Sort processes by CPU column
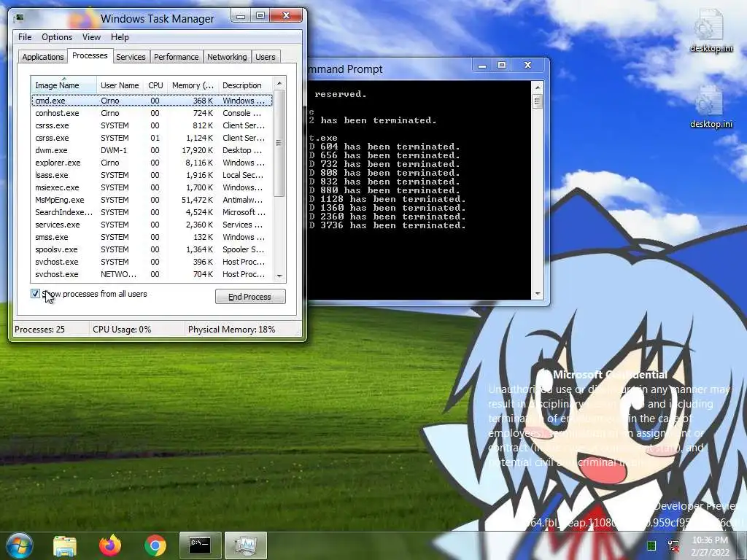Viewport: 747px width, 560px height. [155, 85]
